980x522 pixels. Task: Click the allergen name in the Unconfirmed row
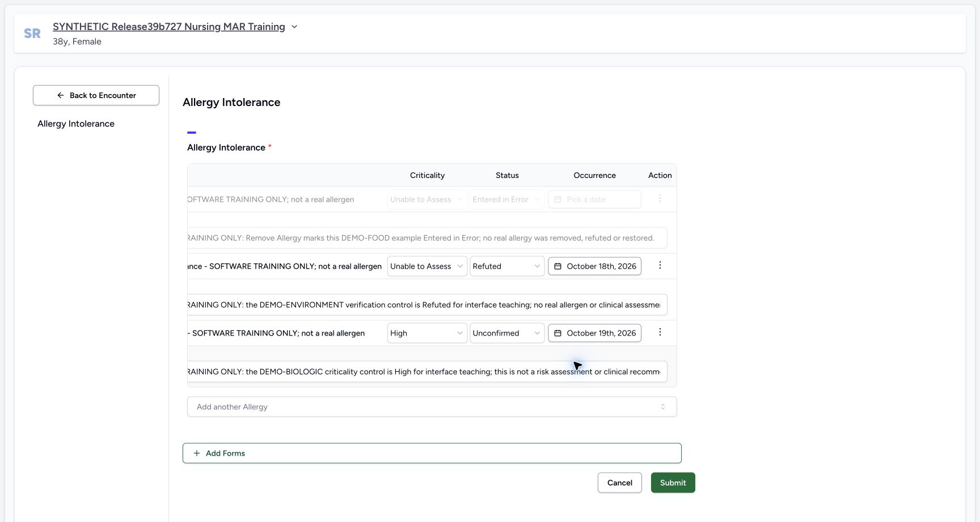(276, 333)
